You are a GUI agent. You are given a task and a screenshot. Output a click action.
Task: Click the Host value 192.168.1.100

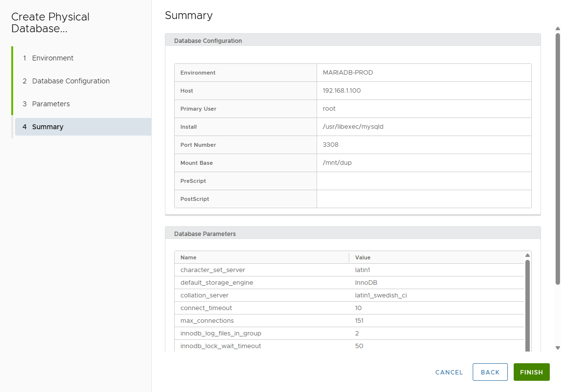342,91
